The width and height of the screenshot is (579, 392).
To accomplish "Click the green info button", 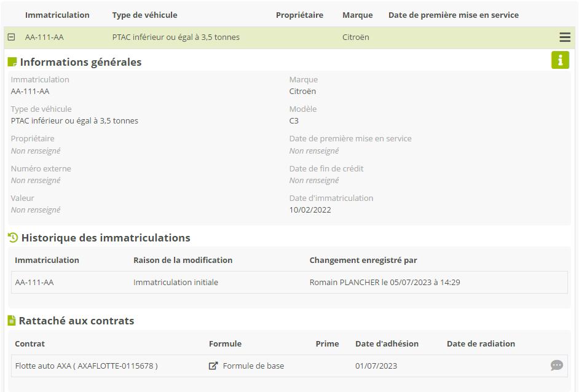I will pos(560,60).
